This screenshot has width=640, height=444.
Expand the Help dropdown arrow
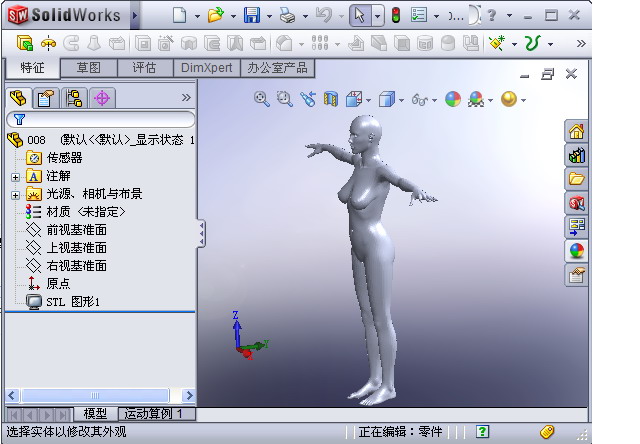tap(509, 16)
